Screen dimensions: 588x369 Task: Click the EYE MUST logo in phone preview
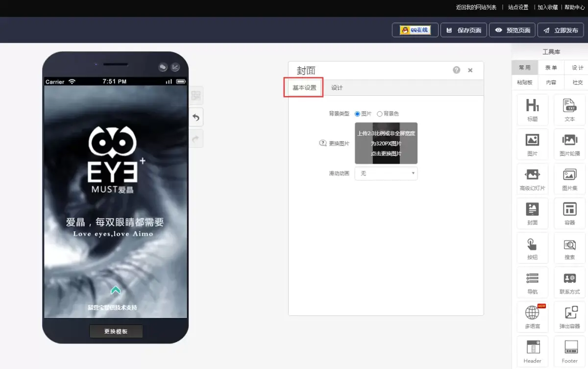(116, 159)
